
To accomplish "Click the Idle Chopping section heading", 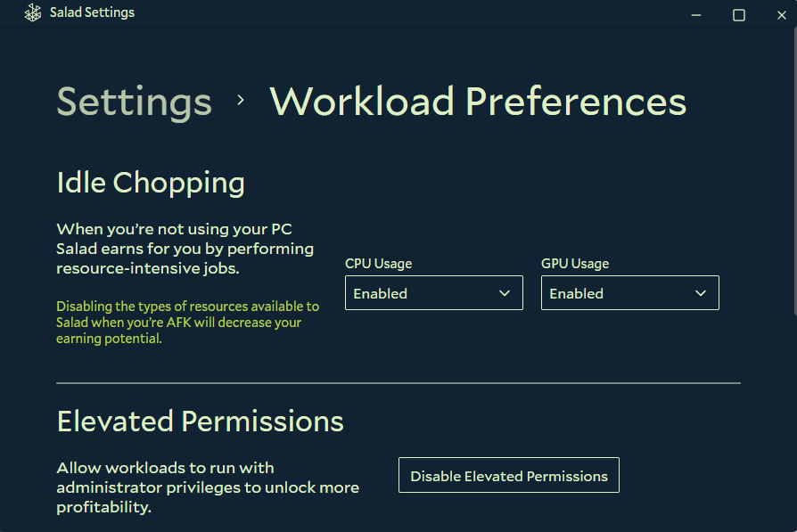I will [x=151, y=183].
